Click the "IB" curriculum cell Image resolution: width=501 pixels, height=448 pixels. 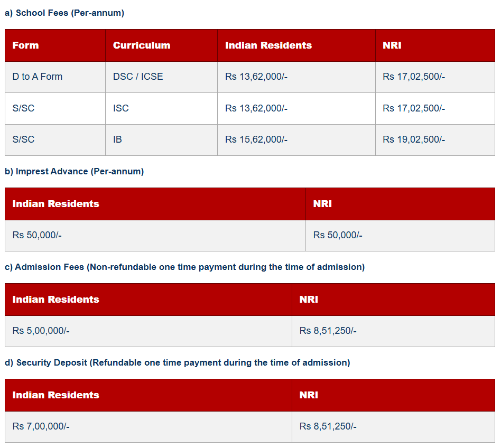pyautogui.click(x=117, y=139)
